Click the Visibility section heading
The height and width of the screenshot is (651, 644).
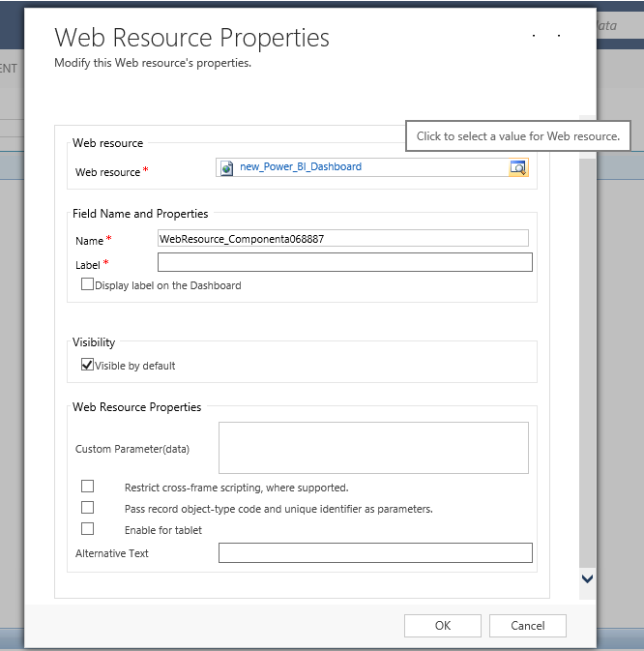point(94,341)
